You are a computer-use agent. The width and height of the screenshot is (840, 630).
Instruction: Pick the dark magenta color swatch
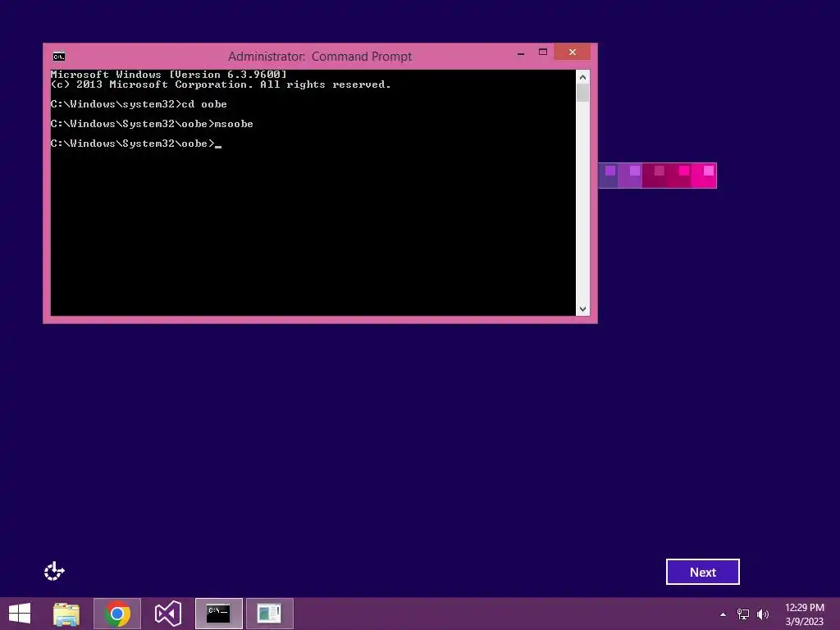[655, 176]
